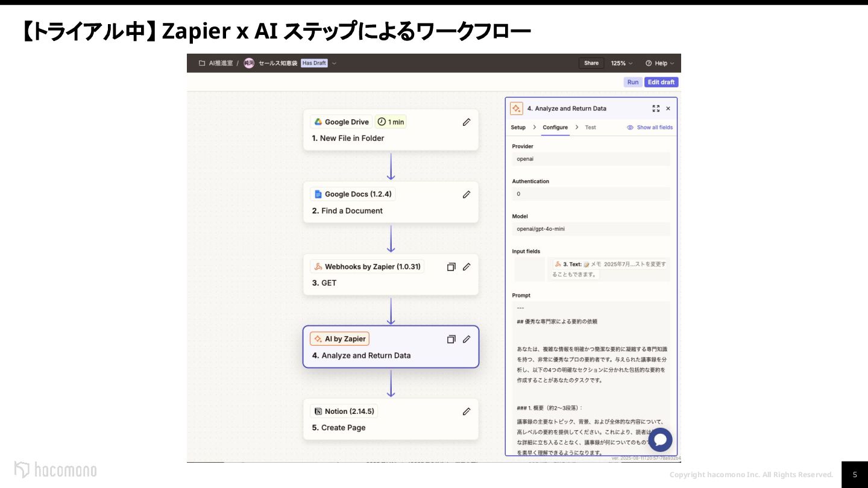Viewport: 868px width, 488px height.
Task: Click the Notion app icon
Action: (318, 411)
